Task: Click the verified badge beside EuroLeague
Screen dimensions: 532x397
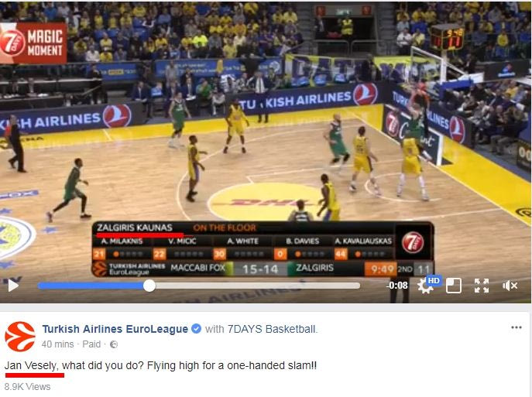Action: 197,329
